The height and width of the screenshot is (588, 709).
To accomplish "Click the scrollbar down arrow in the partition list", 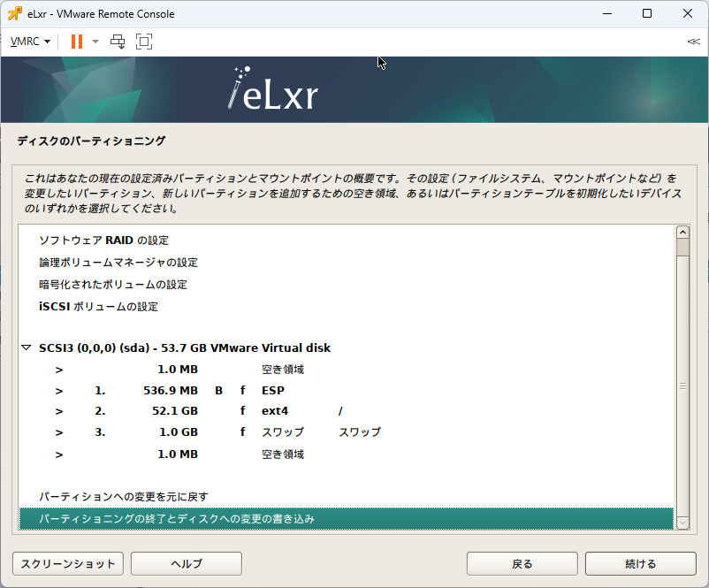I will (682, 523).
